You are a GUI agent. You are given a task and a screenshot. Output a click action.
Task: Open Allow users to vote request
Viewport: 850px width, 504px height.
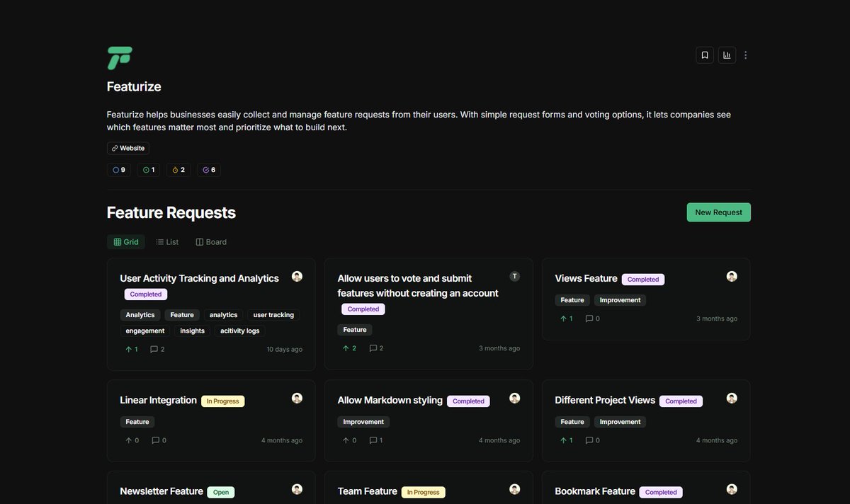point(418,285)
